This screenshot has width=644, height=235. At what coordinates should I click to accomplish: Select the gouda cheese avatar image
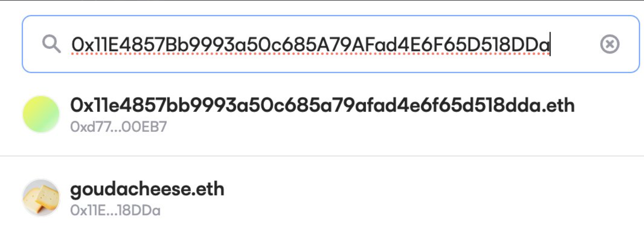41,198
